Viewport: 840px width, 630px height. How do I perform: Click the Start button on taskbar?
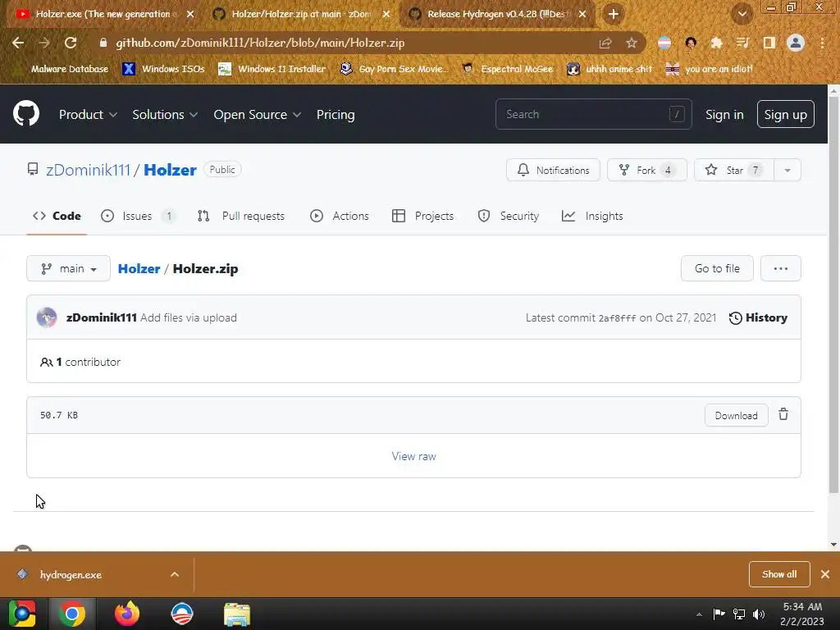click(x=22, y=614)
